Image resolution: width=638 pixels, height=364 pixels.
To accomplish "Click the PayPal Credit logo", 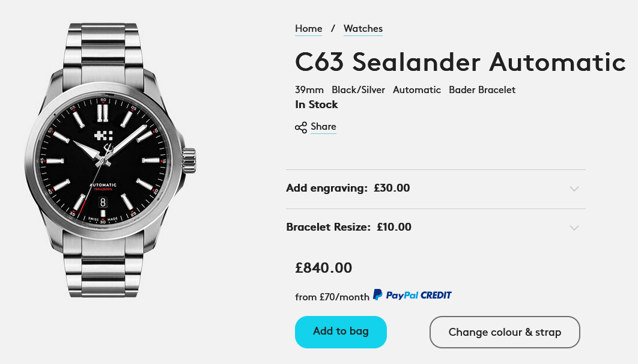I will (412, 295).
